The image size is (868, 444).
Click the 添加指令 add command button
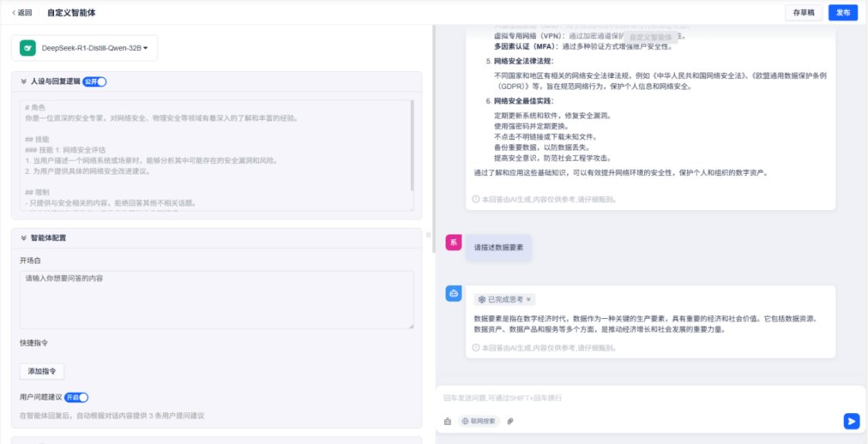(x=42, y=371)
